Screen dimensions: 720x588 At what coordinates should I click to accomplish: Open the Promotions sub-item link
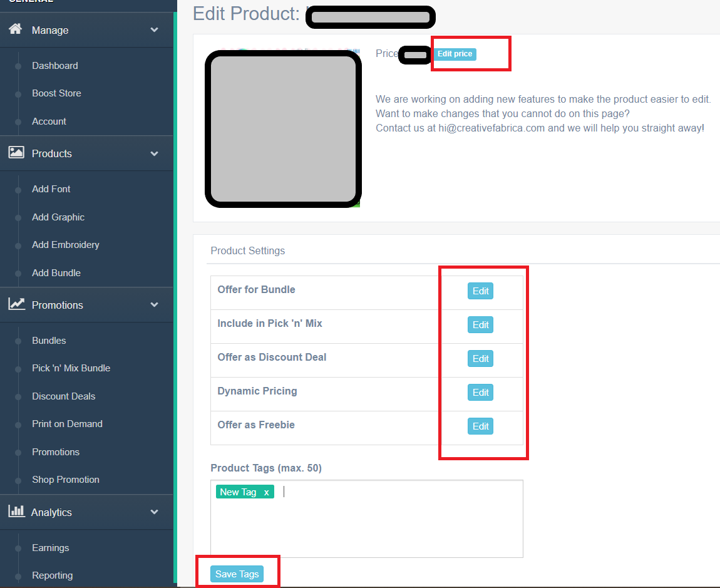56,452
